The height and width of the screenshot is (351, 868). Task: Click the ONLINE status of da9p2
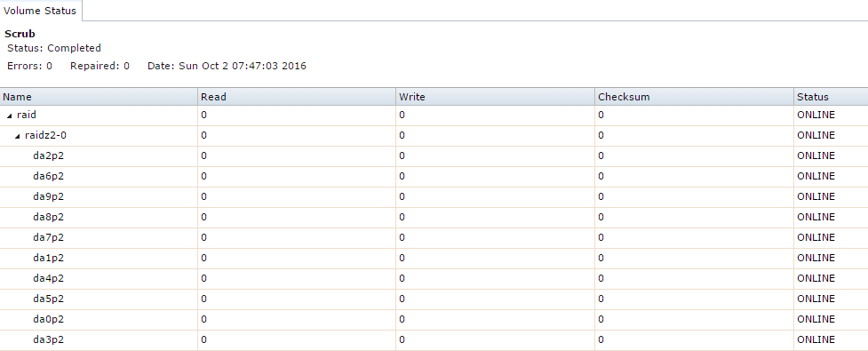816,196
